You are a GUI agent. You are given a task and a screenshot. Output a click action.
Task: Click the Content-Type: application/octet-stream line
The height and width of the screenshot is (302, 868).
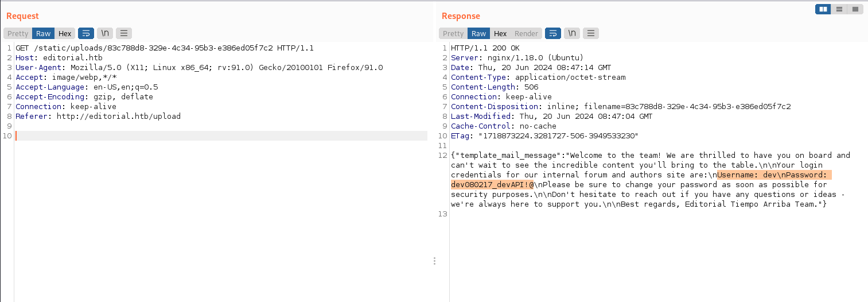538,78
